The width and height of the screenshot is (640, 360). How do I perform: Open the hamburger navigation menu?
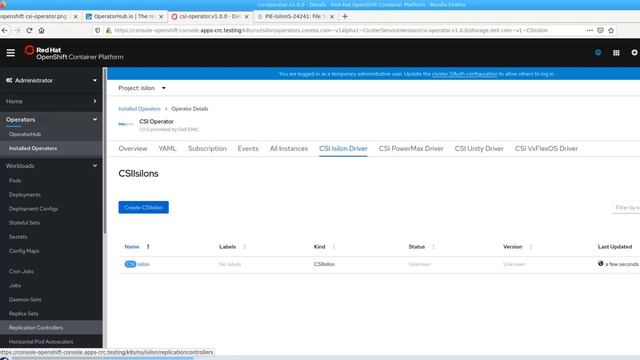click(x=11, y=53)
